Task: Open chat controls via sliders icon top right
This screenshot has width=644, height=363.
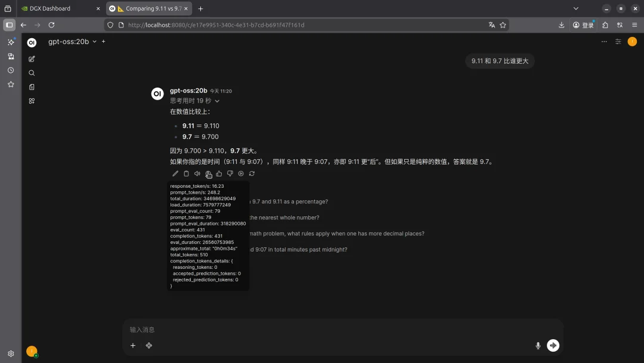Action: (x=619, y=42)
